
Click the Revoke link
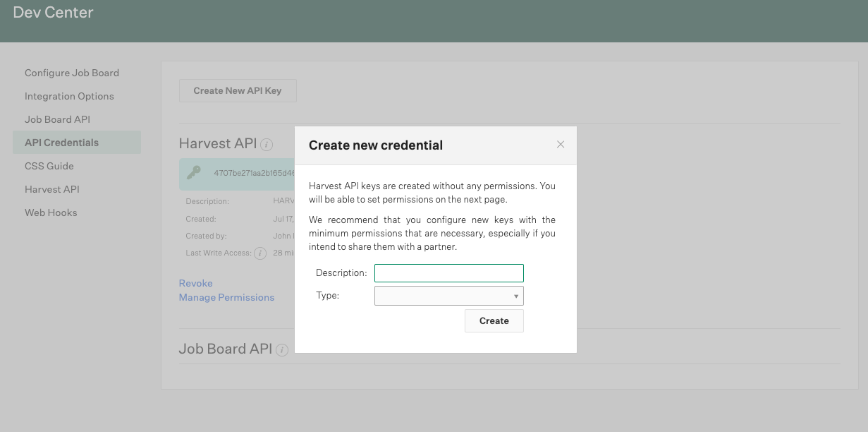coord(196,283)
